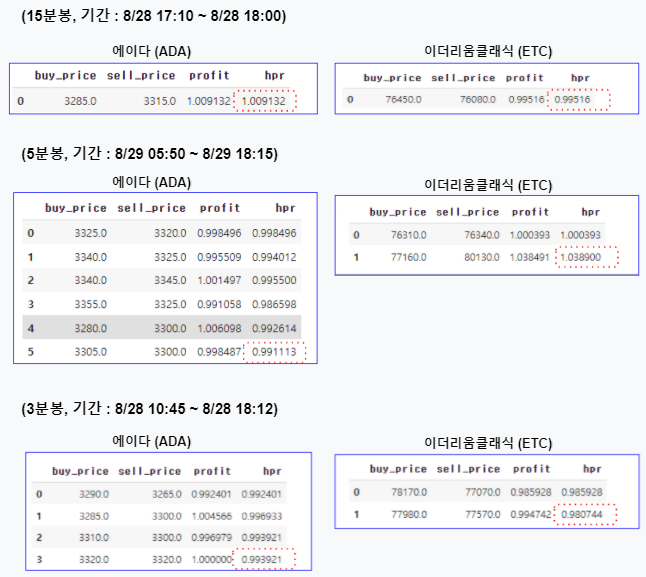Image resolution: width=646 pixels, height=577 pixels.
Task: Click final hpr value '1.038900' in 5분봉 ETC table
Action: (x=580, y=257)
